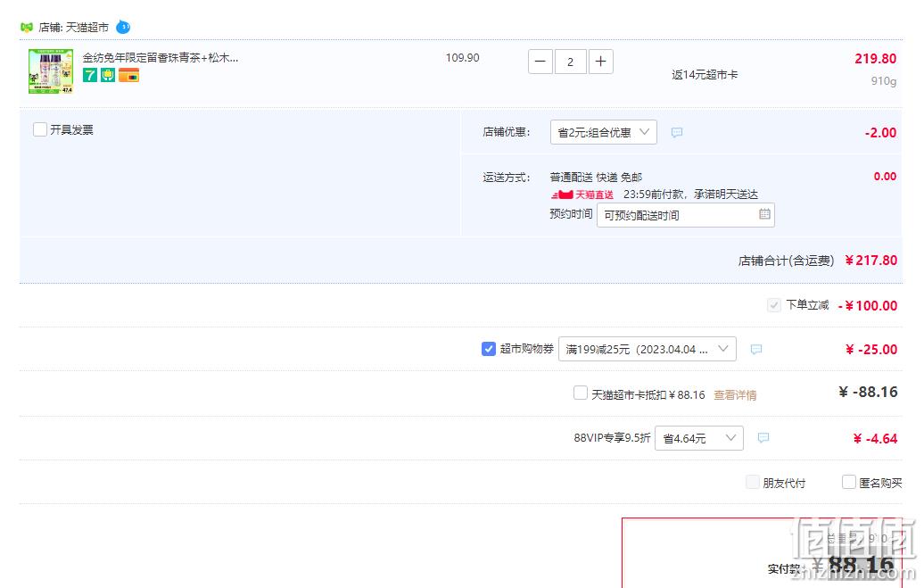Click the 天猫直送 delivery logo
The width and height of the screenshot is (924, 588).
[x=582, y=195]
